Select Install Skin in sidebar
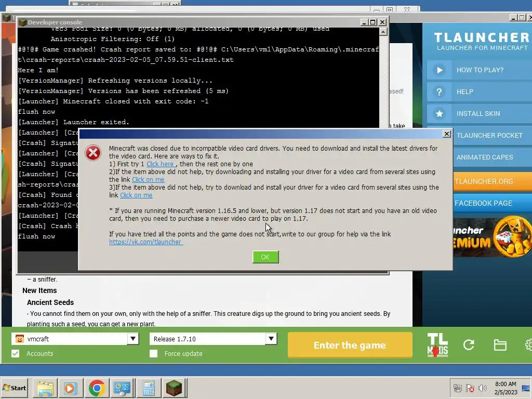Image resolution: width=532 pixels, height=399 pixels. point(480,113)
